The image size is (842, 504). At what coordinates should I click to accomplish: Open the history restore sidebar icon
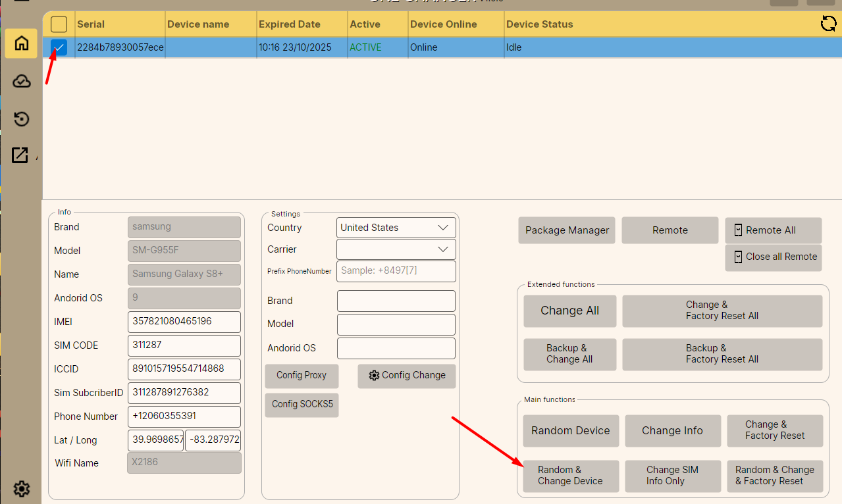(21, 118)
